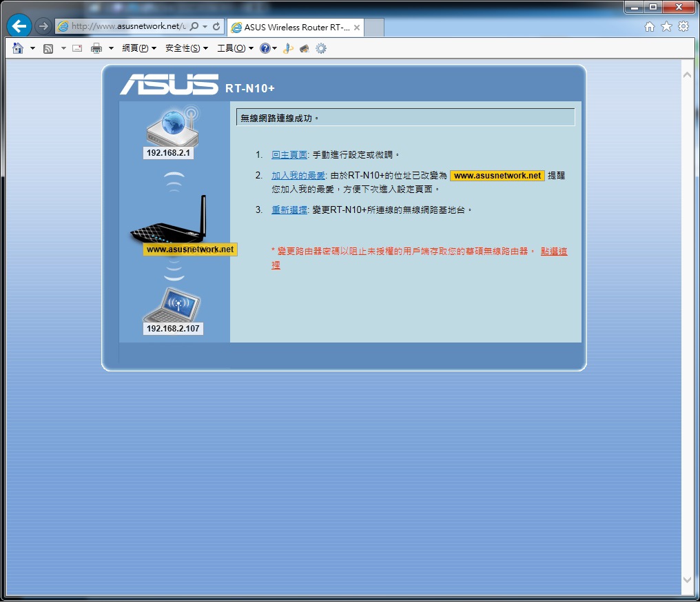This screenshot has height=603, width=700.
Task: Click the scrollbar down arrow
Action: tap(688, 580)
